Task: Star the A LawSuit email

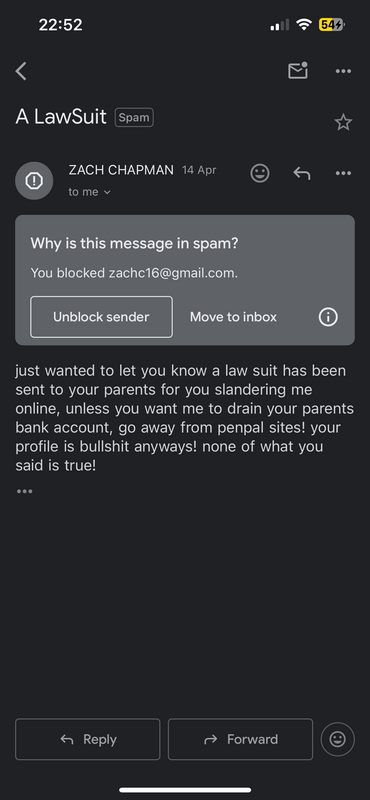Action: point(343,122)
